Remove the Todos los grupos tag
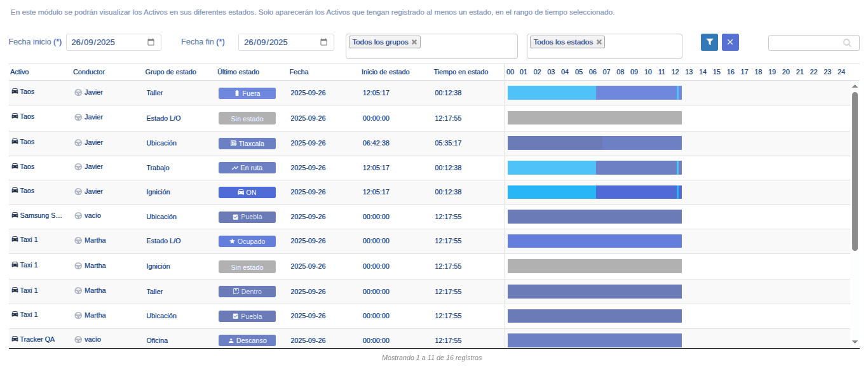This screenshot has width=868, height=383. [x=414, y=42]
